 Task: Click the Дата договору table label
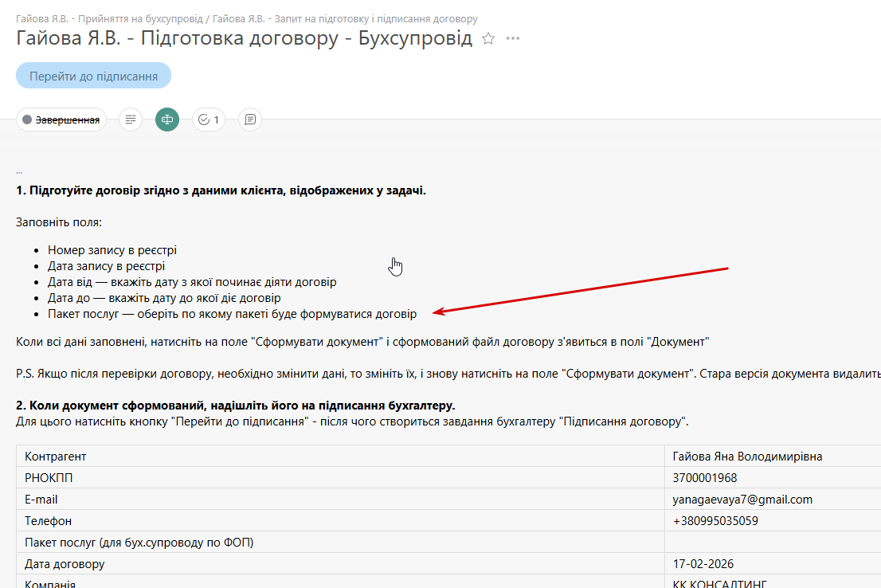click(x=65, y=564)
